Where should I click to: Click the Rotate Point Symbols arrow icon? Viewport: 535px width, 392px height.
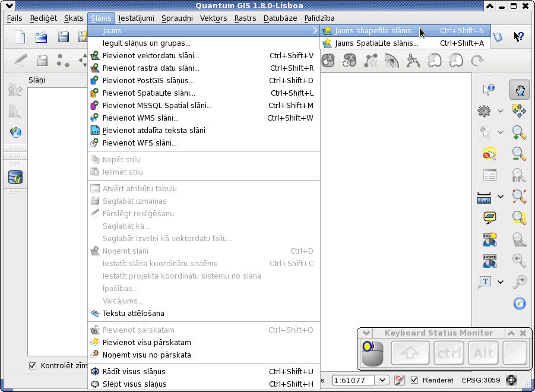[477, 61]
